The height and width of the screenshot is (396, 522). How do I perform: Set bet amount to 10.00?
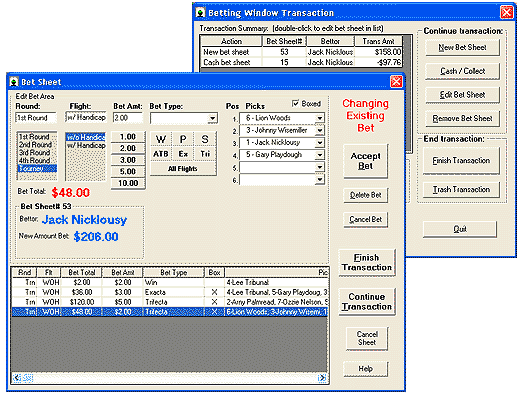[128, 183]
